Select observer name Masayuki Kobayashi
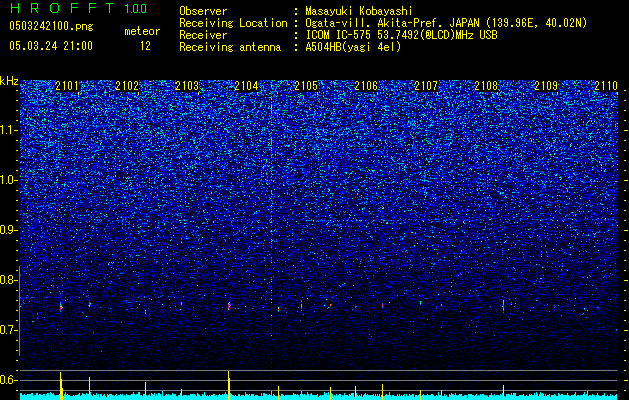Viewport: 629px width, 400px height. (359, 11)
